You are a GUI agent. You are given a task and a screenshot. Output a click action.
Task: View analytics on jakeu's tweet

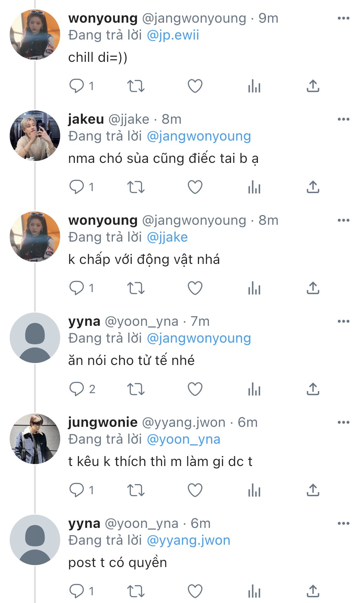tap(254, 187)
